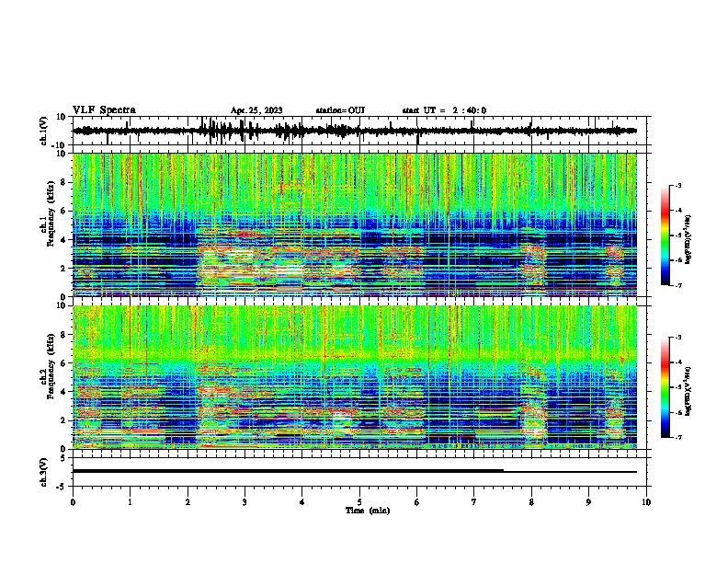Click time axis tick label "2"
The width and height of the screenshot is (728, 563).
pos(188,502)
